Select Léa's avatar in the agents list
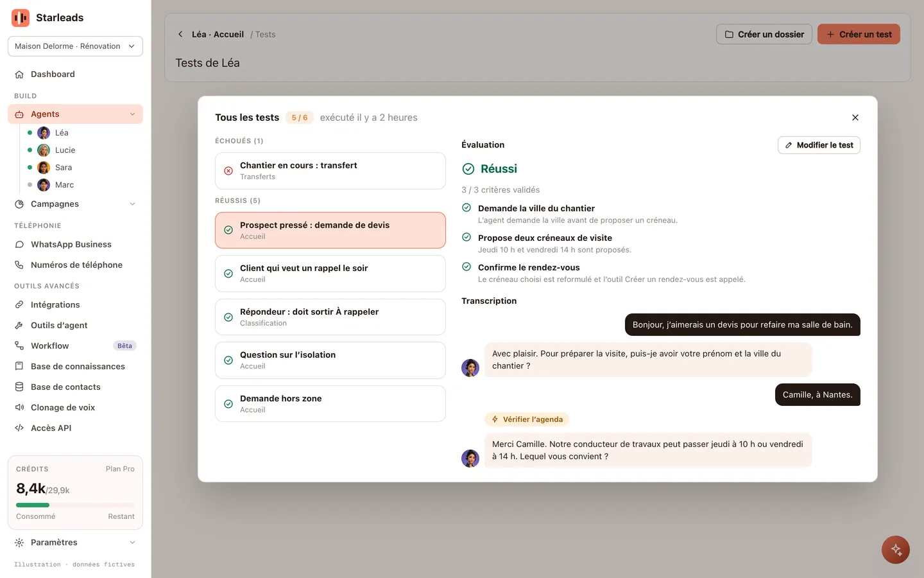This screenshot has width=924, height=578. [44, 133]
